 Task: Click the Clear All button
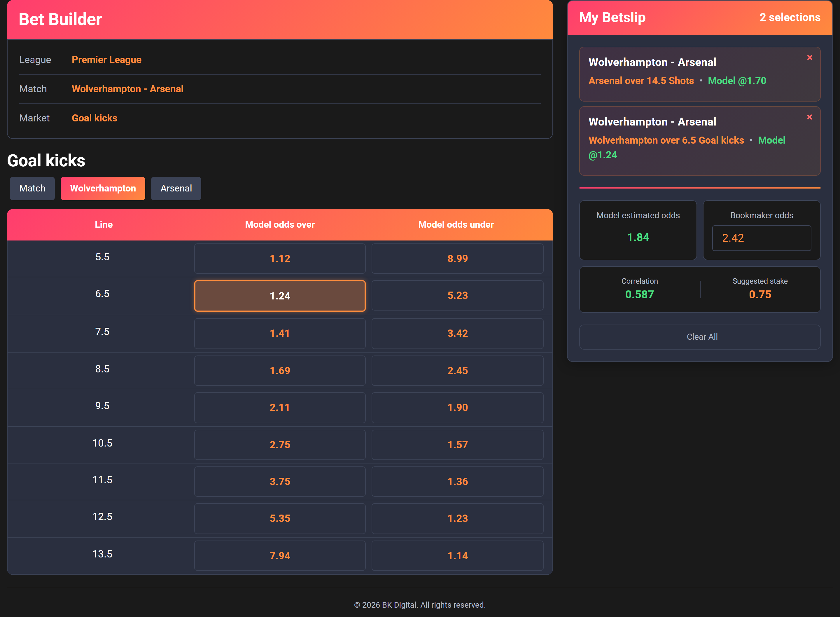click(700, 337)
